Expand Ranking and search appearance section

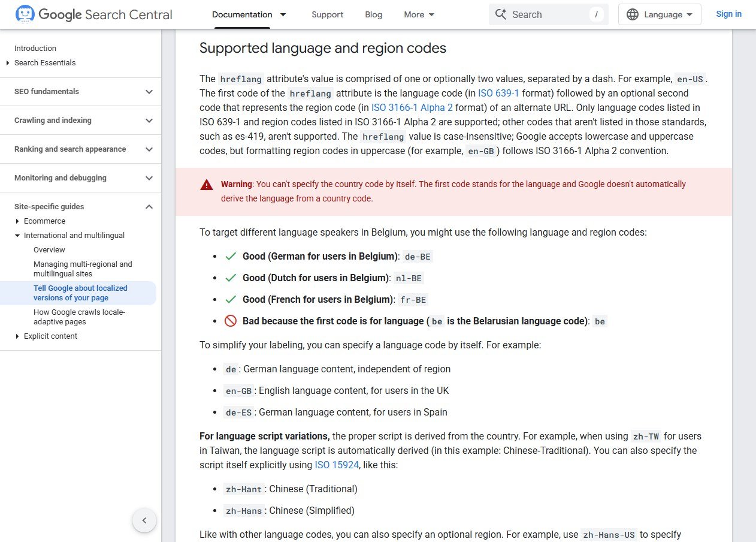coord(149,149)
